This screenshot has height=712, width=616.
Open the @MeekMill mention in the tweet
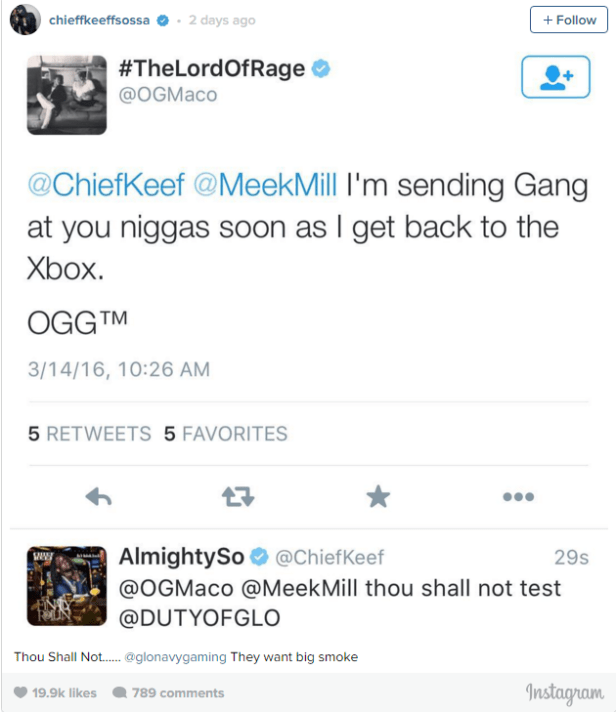coord(265,185)
